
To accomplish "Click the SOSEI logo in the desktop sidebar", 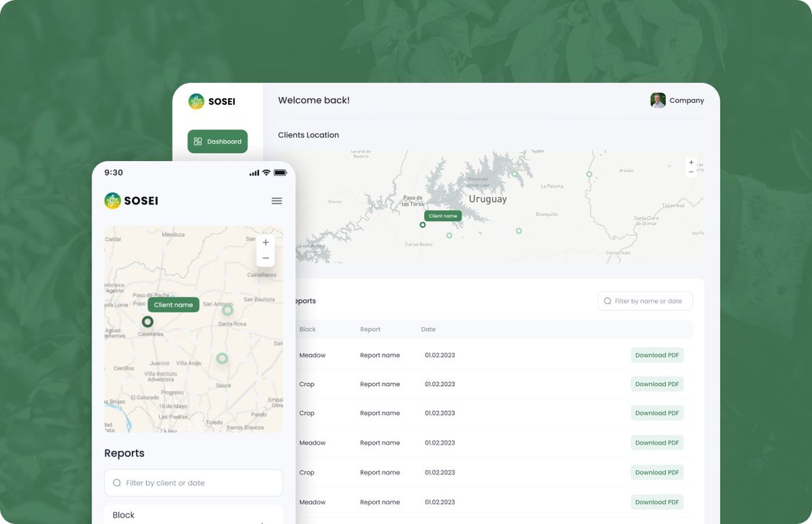I will 212,102.
